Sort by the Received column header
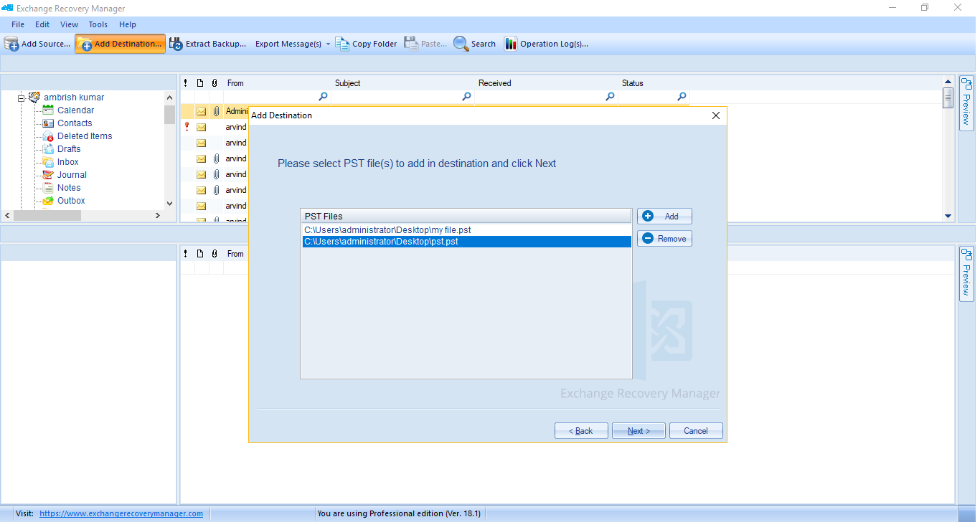This screenshot has height=522, width=980. click(546, 83)
